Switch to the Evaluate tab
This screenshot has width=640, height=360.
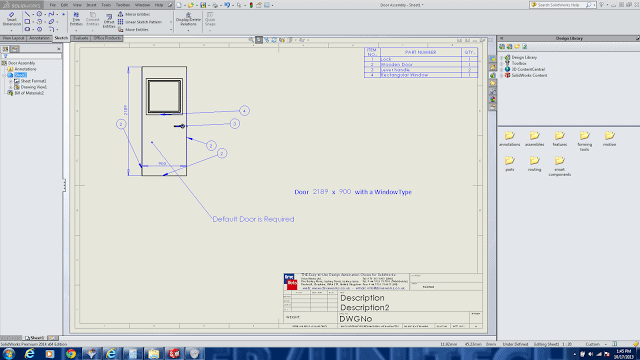[80, 38]
